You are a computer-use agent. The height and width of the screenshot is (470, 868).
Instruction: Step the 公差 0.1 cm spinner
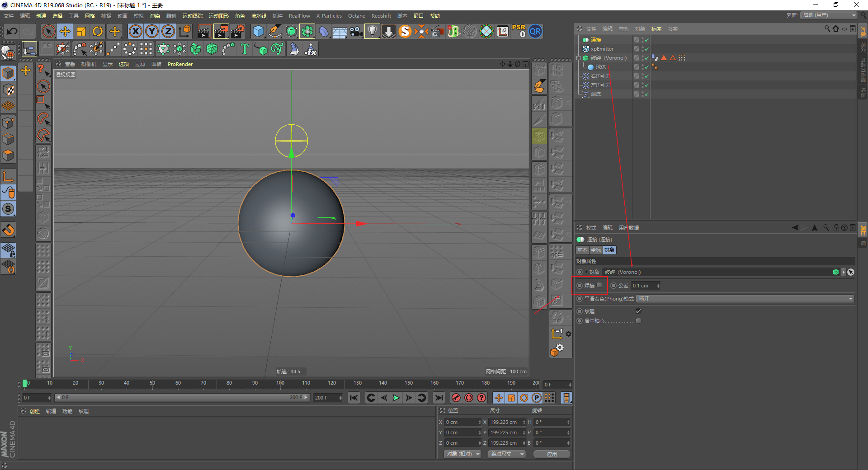pos(658,286)
